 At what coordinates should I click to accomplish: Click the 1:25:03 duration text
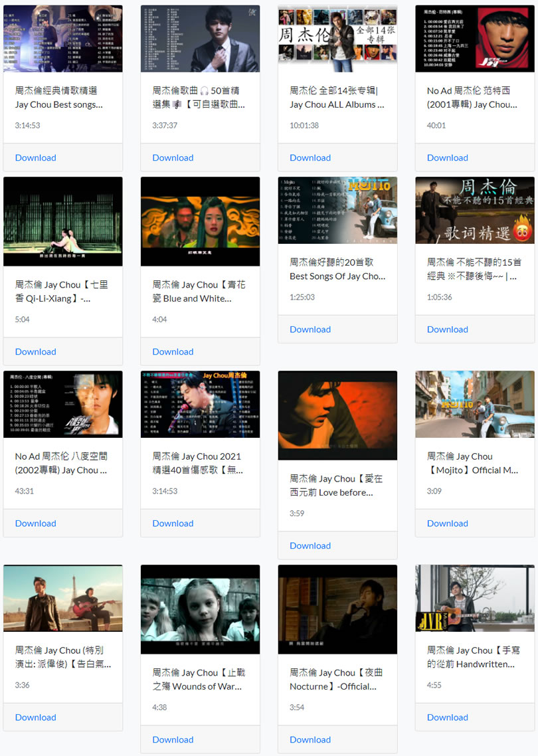302,297
